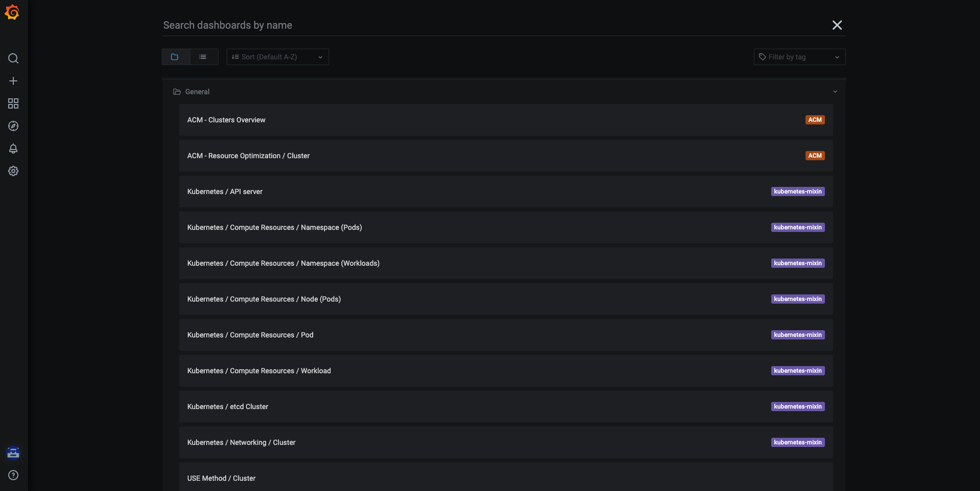Viewport: 980px width, 491px height.
Task: Open the Dashboards grid icon
Action: point(13,103)
